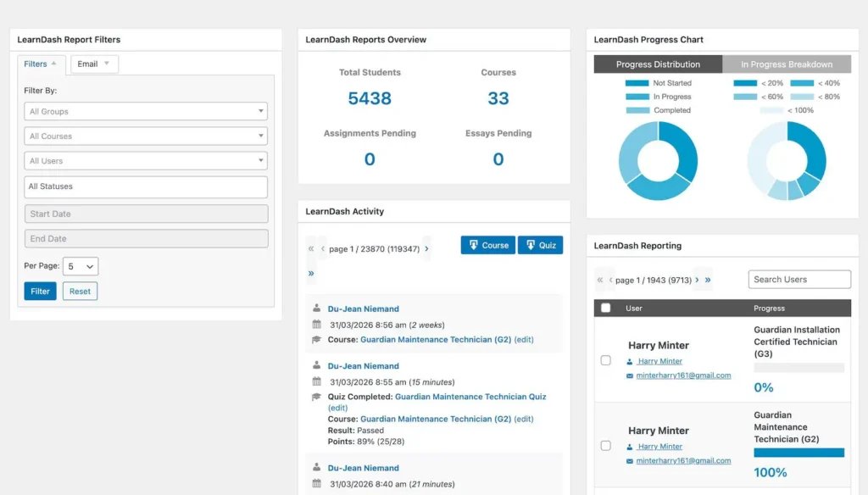Click envelope icon in Harry Minter G2 row
This screenshot has width=868, height=495.
[630, 460]
